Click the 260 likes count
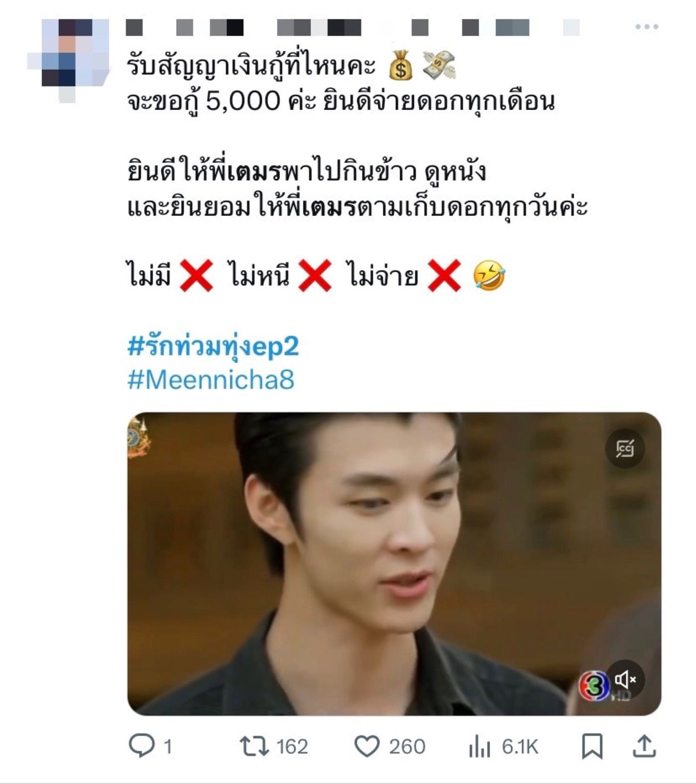This screenshot has width=696, height=784. tap(407, 747)
